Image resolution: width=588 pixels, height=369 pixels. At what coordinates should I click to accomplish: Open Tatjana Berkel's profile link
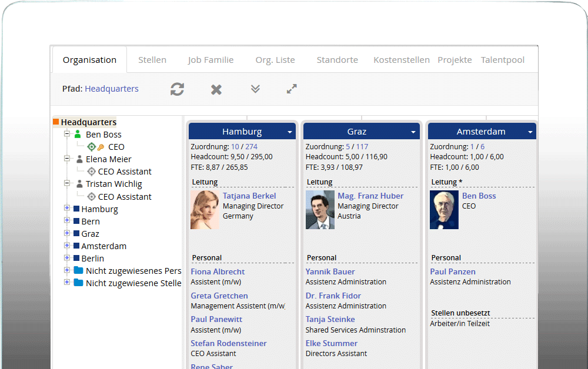point(249,196)
